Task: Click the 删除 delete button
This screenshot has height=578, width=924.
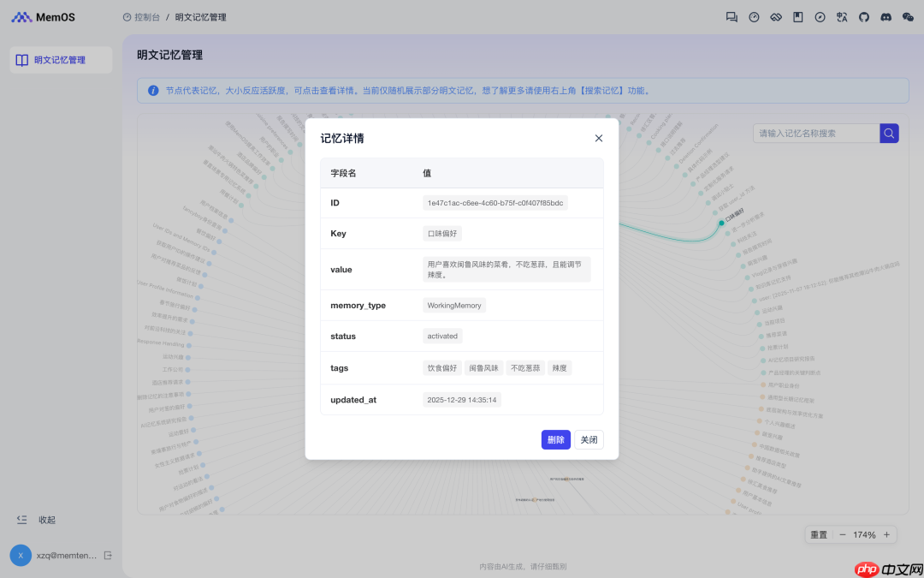Action: [555, 439]
